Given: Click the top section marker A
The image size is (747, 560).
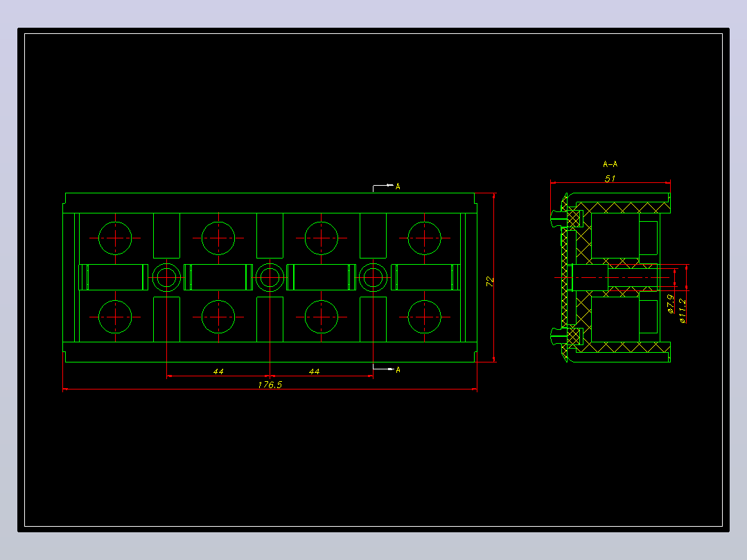Looking at the screenshot, I should [x=398, y=186].
